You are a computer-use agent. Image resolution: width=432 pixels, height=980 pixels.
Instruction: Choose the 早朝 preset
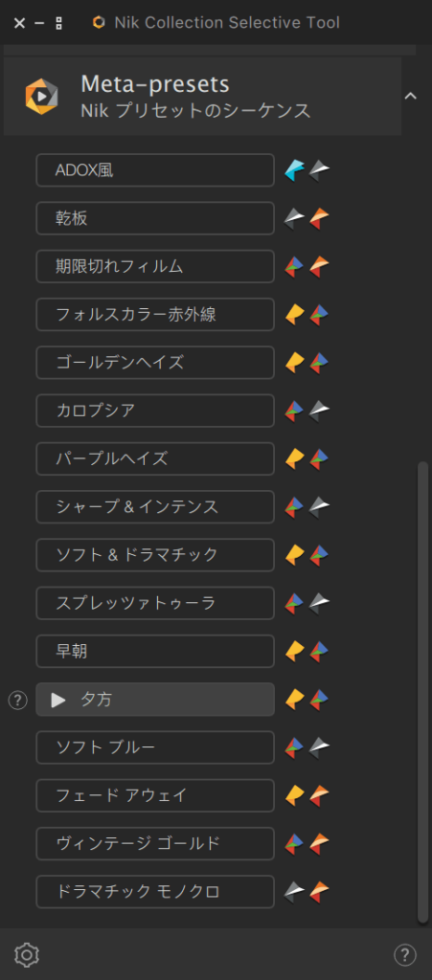155,651
